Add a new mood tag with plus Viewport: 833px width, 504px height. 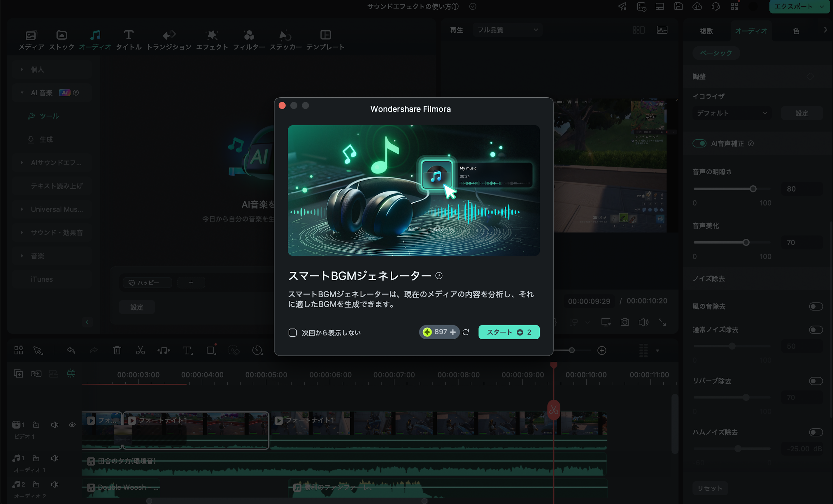[191, 282]
